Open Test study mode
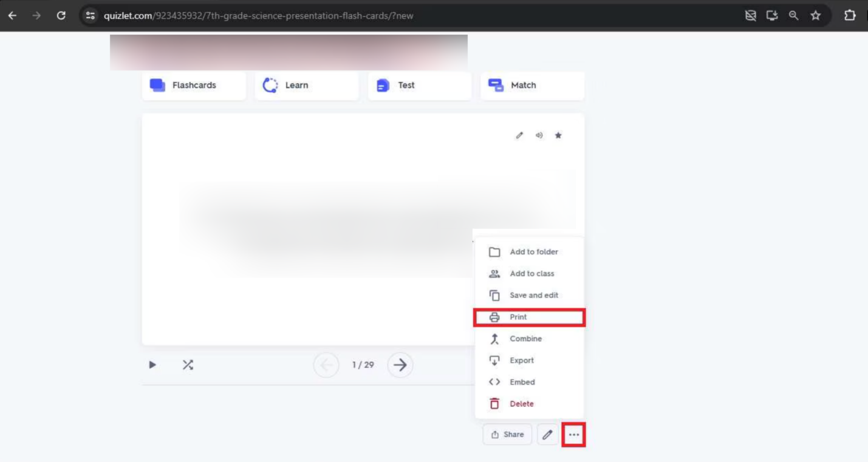 420,86
